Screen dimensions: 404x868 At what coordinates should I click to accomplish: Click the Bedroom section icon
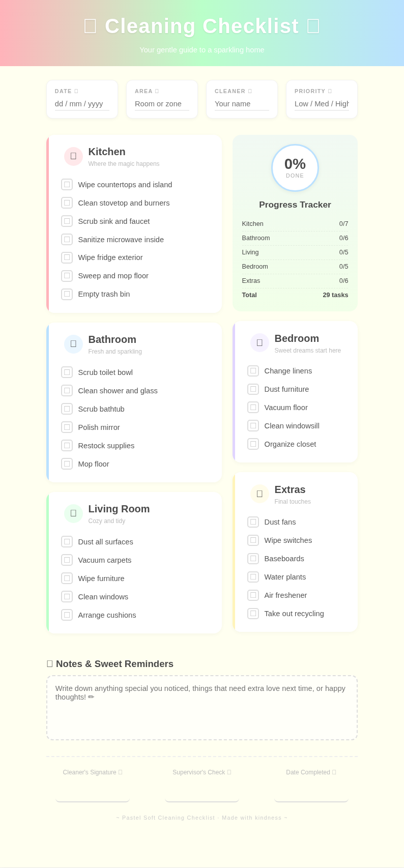pyautogui.click(x=259, y=342)
